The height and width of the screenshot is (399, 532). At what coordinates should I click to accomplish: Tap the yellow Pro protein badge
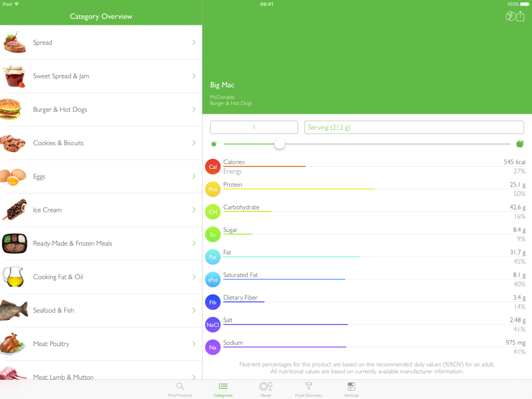(213, 189)
